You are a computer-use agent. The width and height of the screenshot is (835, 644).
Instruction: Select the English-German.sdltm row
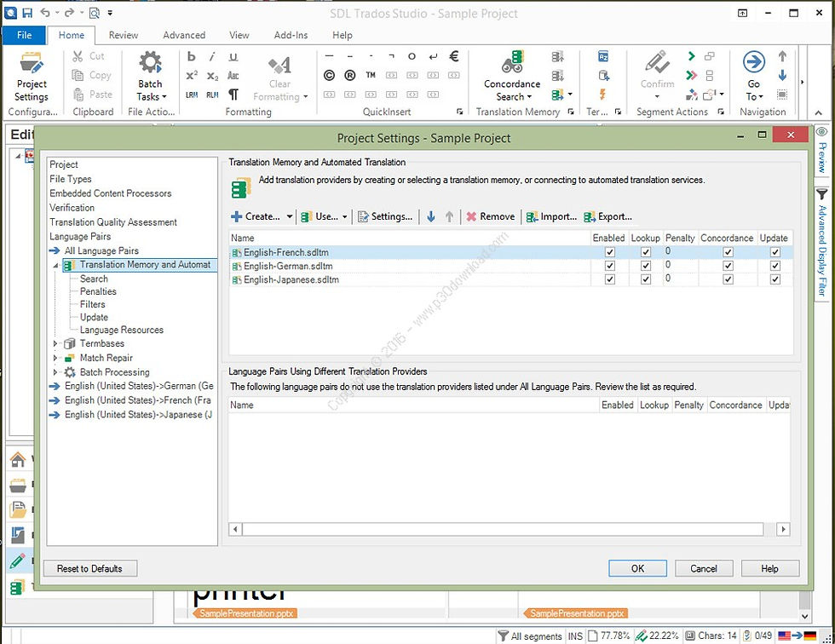pos(511,266)
